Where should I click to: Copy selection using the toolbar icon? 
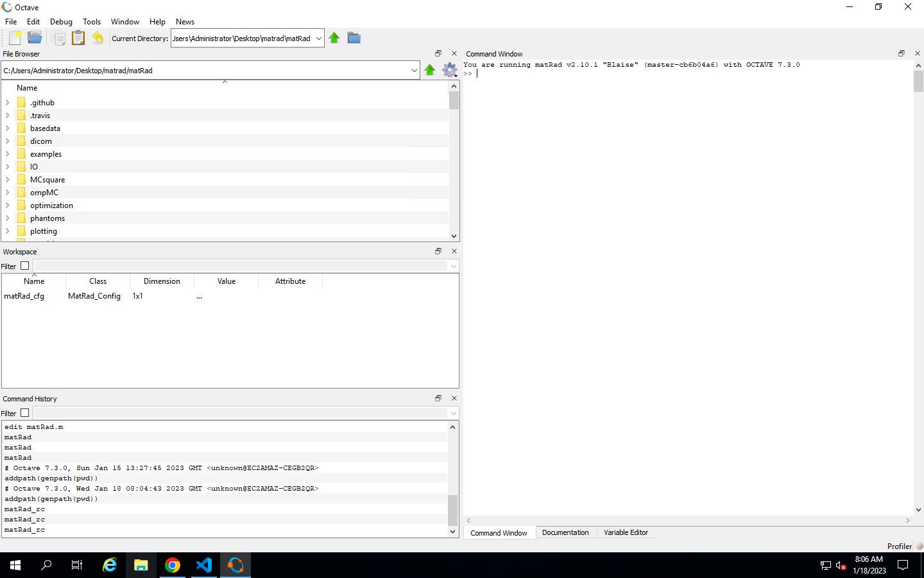(x=58, y=37)
